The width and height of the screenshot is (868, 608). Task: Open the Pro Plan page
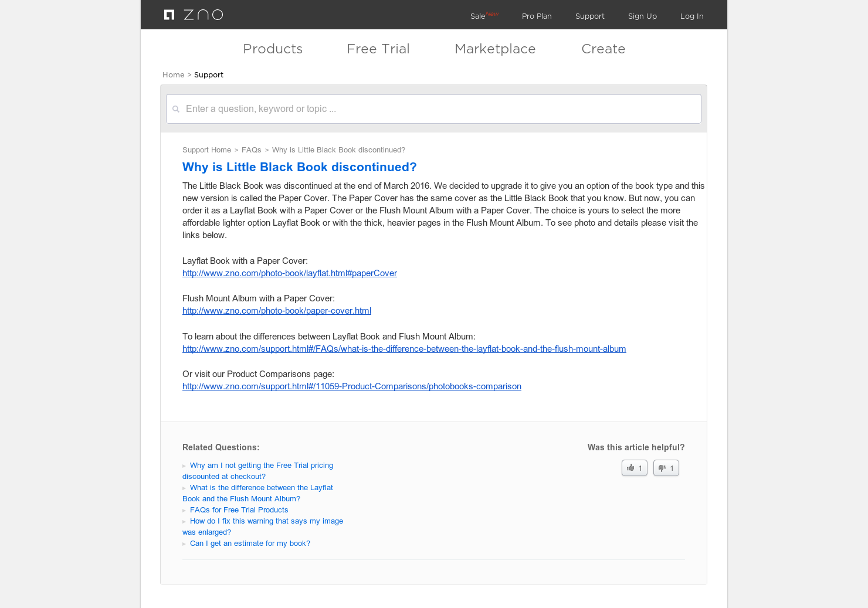[537, 16]
